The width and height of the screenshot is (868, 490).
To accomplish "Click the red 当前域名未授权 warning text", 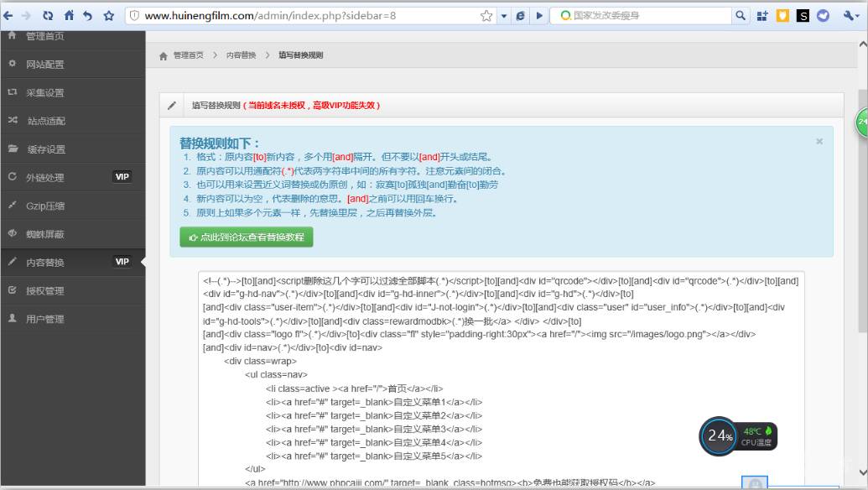I will 312,105.
